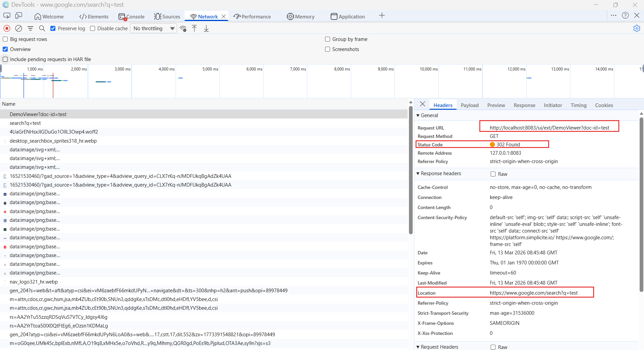Uncheck Preserve log checkbox
This screenshot has width=644, height=350.
[x=53, y=29]
